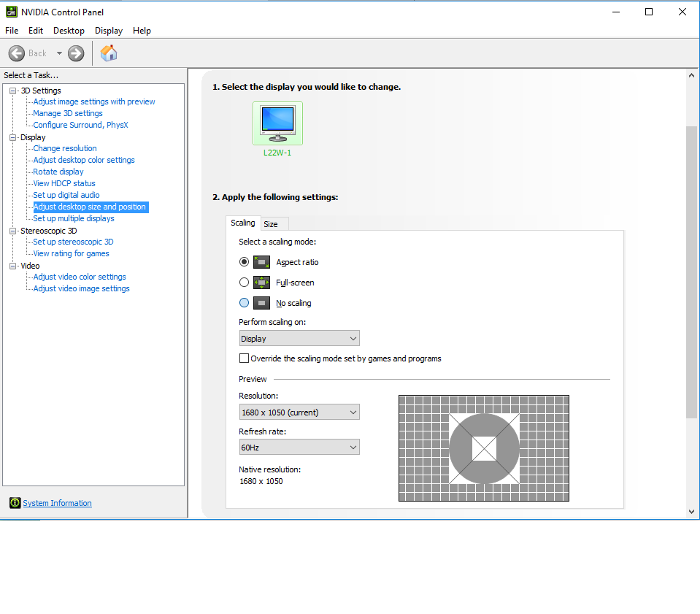The width and height of the screenshot is (700, 614).
Task: Go to the Home page icon
Action: point(109,53)
